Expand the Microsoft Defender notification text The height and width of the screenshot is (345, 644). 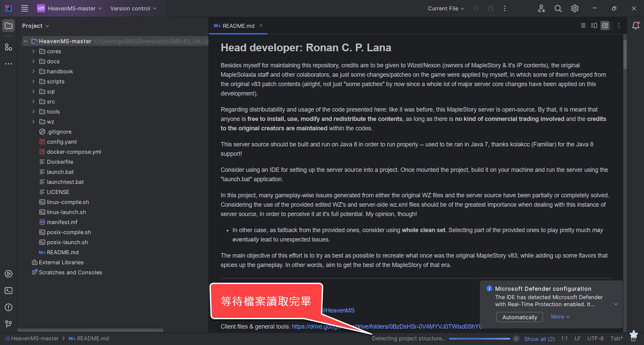click(616, 304)
